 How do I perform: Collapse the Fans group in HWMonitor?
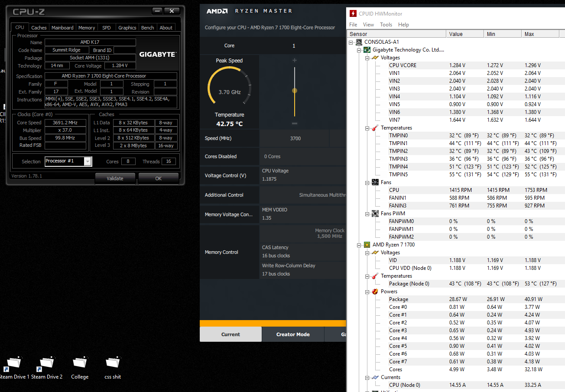point(367,182)
